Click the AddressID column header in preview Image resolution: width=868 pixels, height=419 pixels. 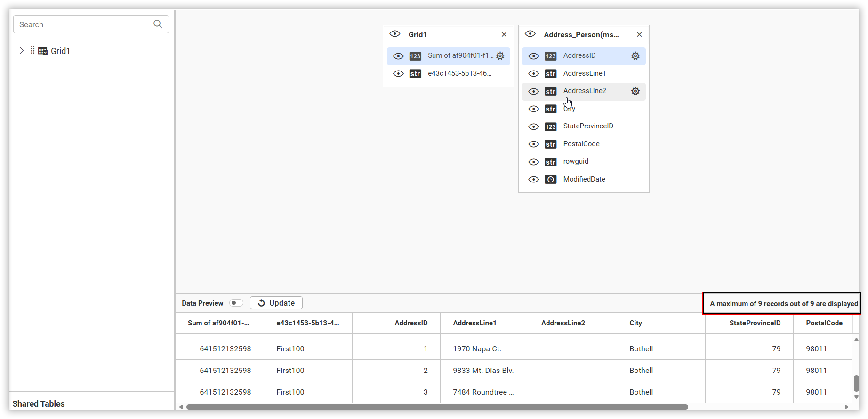pos(396,323)
